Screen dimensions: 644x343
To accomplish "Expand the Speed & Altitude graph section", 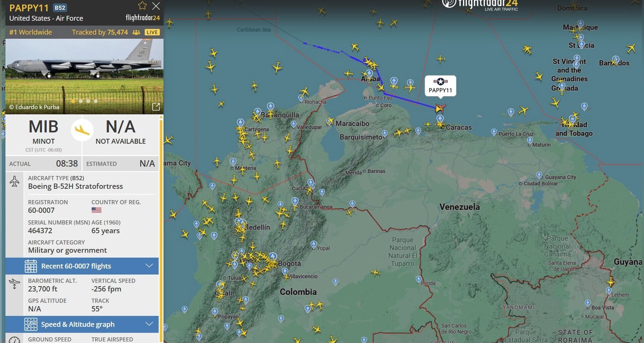I will coord(149,324).
